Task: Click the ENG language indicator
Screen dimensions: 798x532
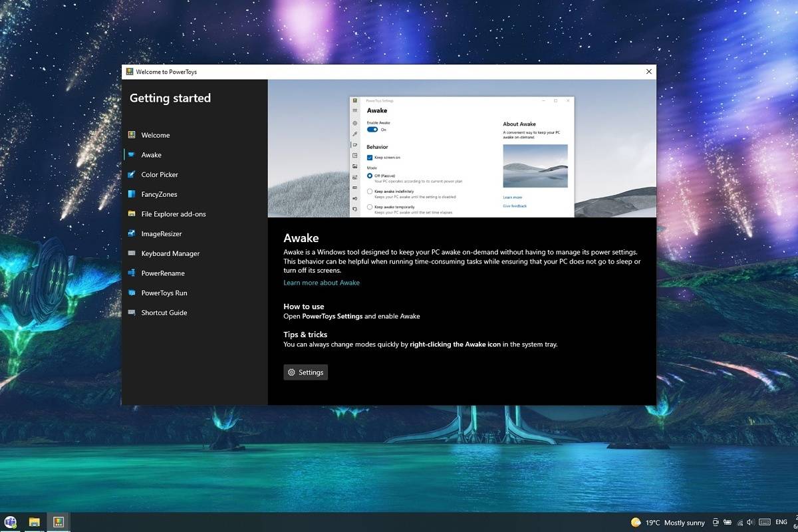Action: pyautogui.click(x=781, y=523)
